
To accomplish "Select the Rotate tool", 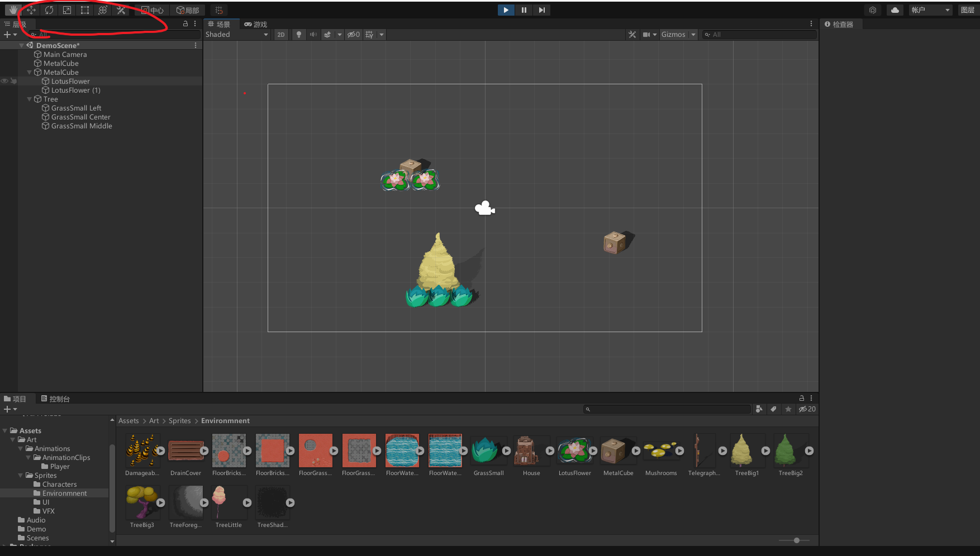I will click(x=49, y=10).
